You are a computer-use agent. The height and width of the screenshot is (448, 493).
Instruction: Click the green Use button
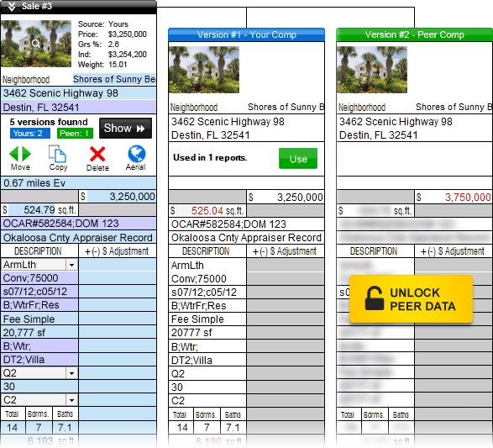[x=298, y=159]
